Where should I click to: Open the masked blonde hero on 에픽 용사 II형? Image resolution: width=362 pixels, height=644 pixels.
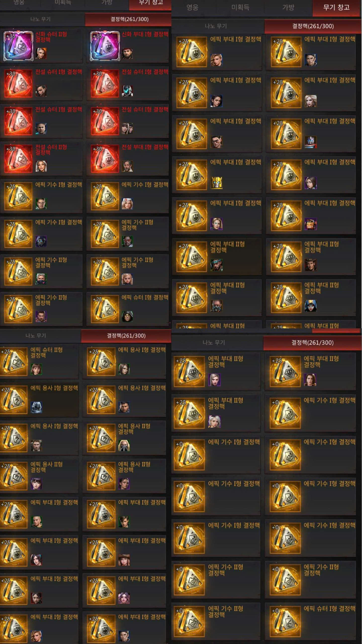pos(124,446)
